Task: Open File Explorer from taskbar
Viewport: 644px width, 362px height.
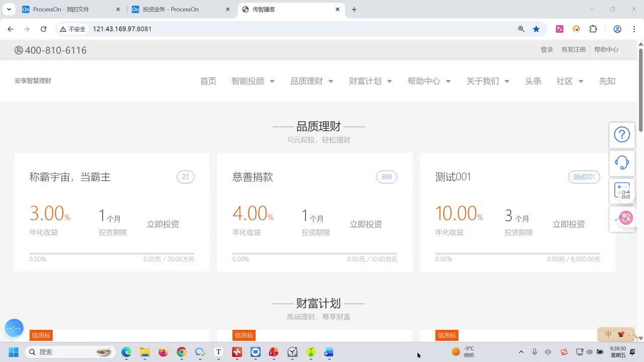Action: (x=145, y=352)
